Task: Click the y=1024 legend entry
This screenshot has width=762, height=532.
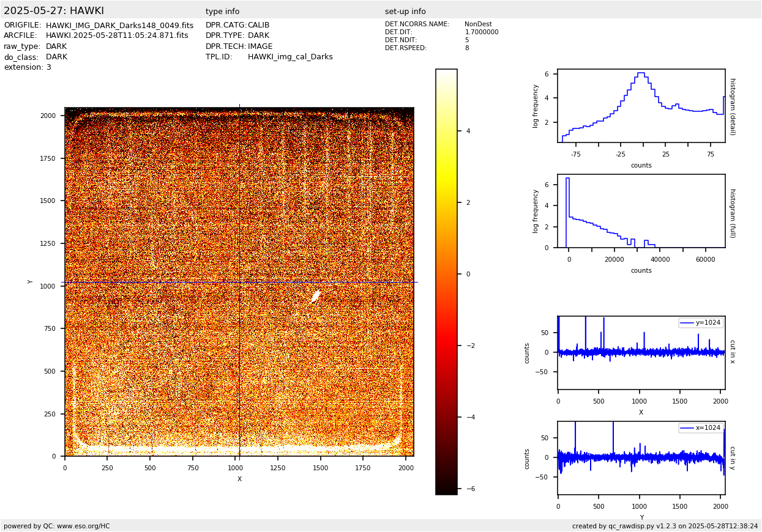Action: pyautogui.click(x=701, y=323)
